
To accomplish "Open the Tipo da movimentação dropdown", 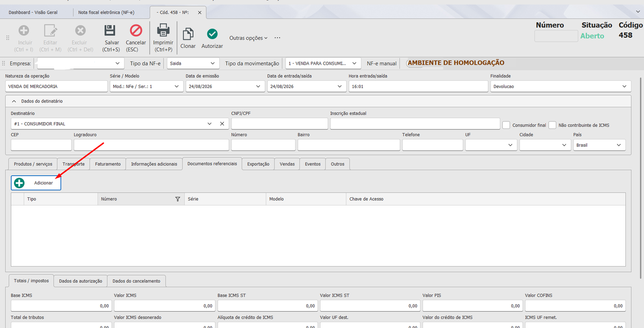I will pos(354,63).
